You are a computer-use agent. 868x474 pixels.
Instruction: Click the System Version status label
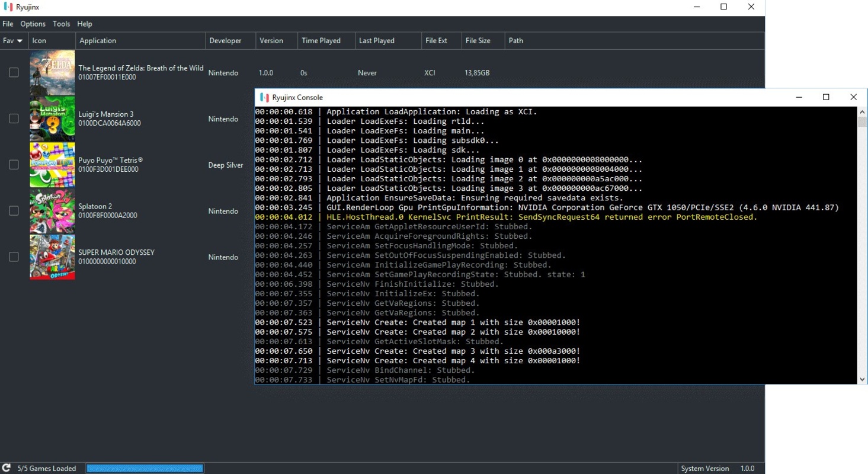(705, 469)
